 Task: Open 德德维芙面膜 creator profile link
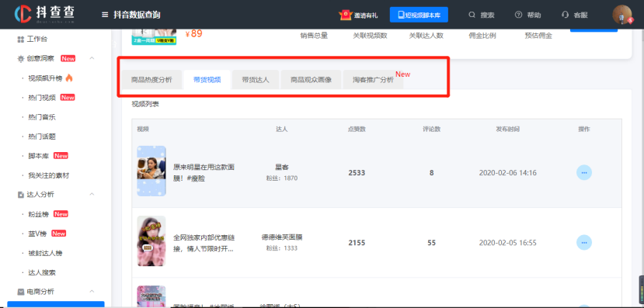point(282,237)
